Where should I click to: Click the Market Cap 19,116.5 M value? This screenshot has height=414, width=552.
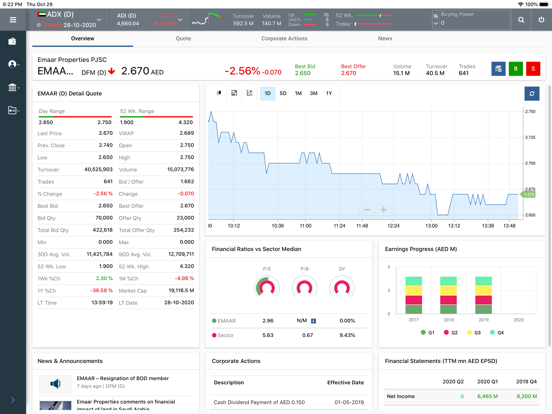point(181,290)
